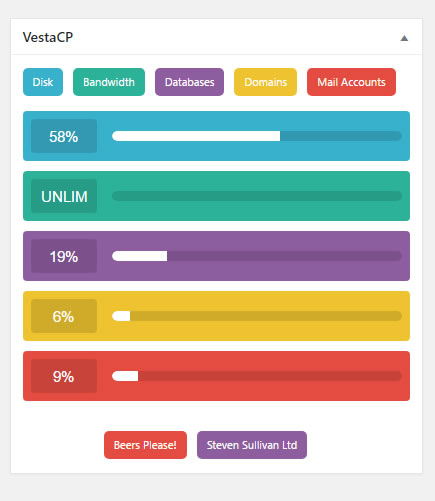The width and height of the screenshot is (435, 501).
Task: Click the UNLIM bandwidth label
Action: [64, 196]
